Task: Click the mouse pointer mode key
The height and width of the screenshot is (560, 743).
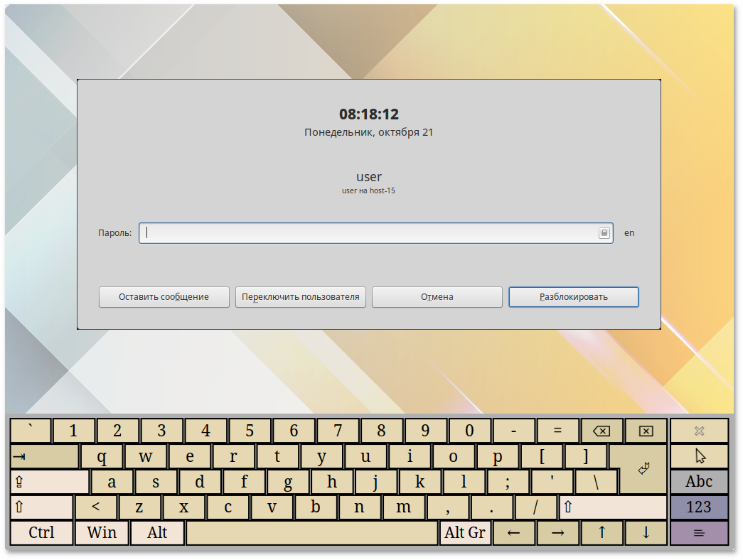Action: coord(700,456)
